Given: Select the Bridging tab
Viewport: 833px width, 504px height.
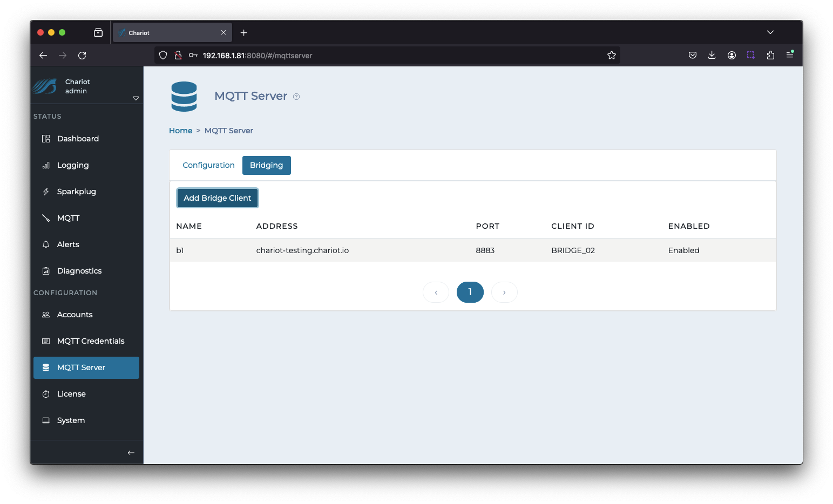Looking at the screenshot, I should pos(267,165).
